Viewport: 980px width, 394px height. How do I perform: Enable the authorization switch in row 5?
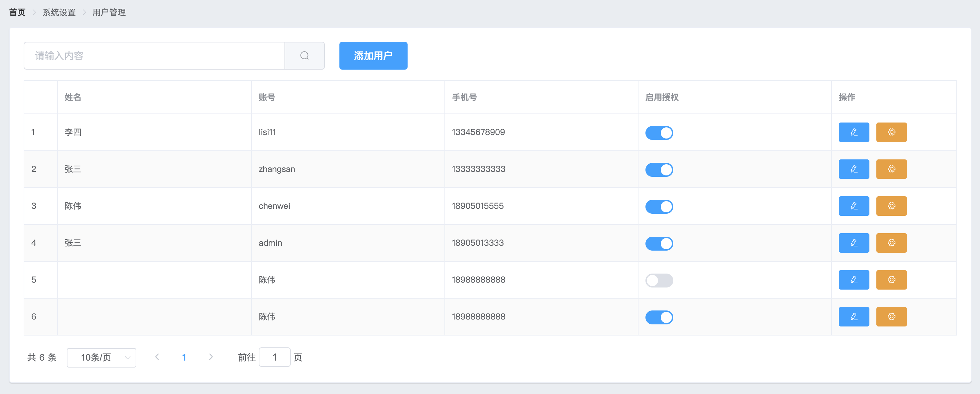pos(659,281)
